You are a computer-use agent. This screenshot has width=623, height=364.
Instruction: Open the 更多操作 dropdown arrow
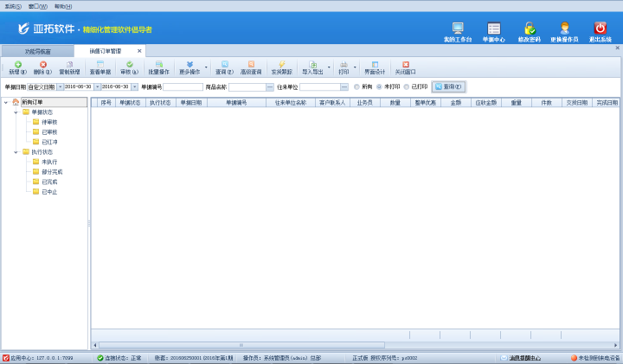coord(206,67)
